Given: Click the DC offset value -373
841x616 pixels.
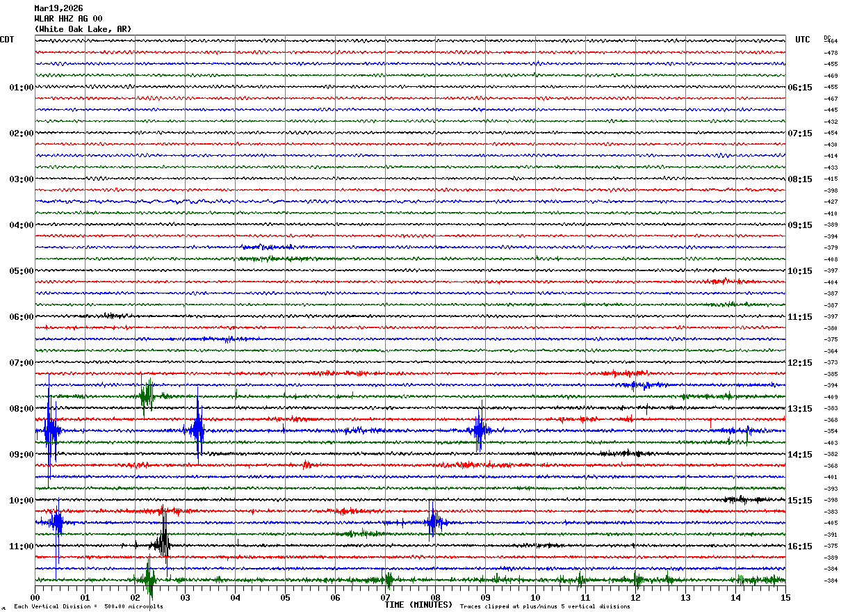Looking at the screenshot, I should [x=831, y=362].
